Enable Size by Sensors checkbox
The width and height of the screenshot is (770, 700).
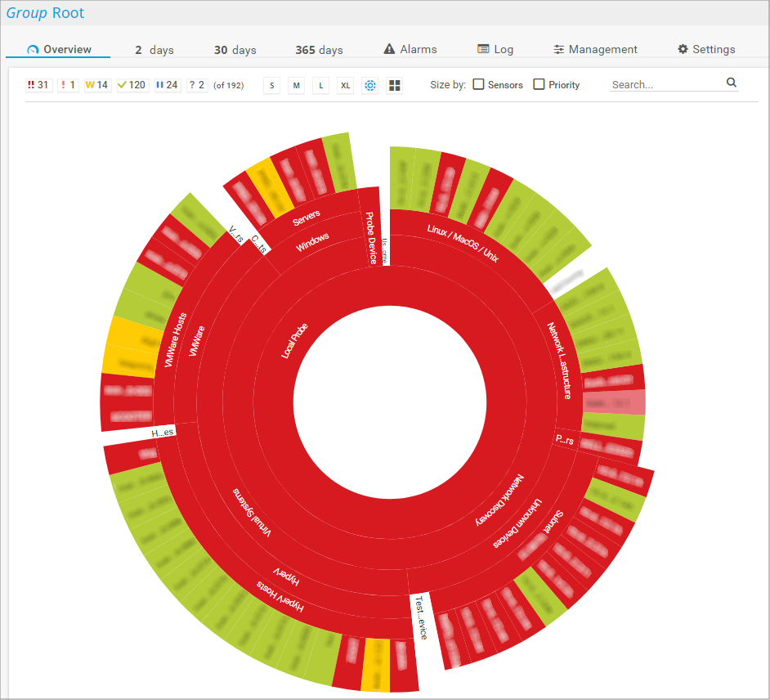478,84
